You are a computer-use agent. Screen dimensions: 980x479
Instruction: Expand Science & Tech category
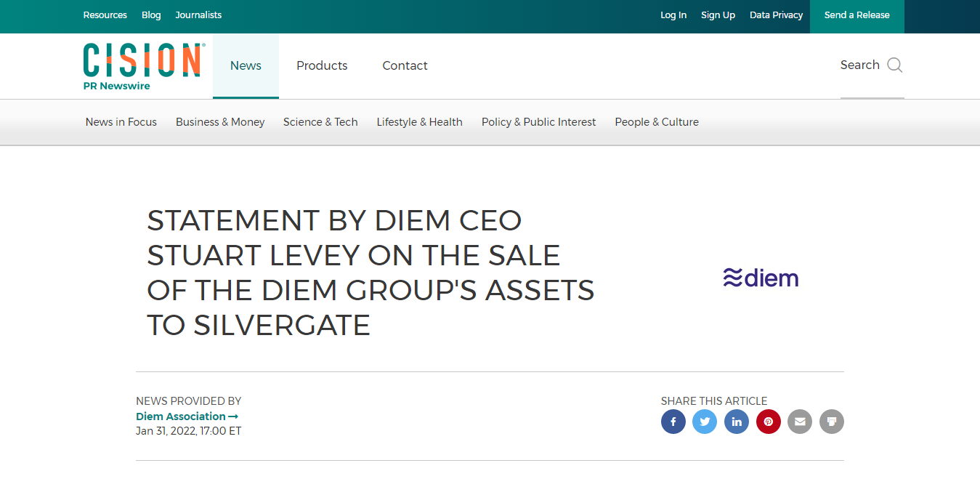pyautogui.click(x=320, y=122)
